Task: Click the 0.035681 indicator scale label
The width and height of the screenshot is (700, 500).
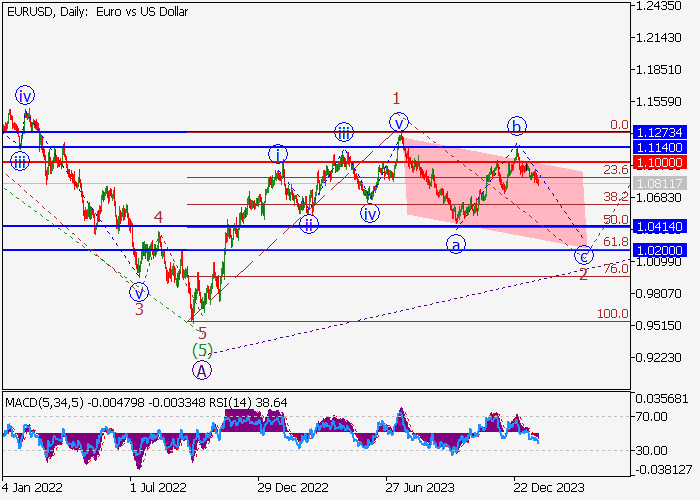Action: [x=662, y=399]
